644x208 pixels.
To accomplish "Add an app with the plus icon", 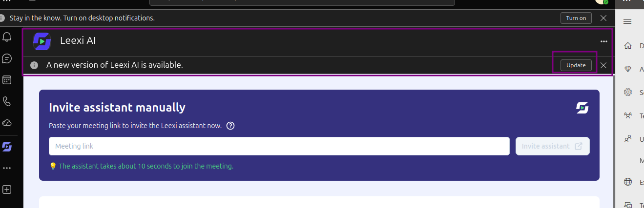I will (7, 189).
